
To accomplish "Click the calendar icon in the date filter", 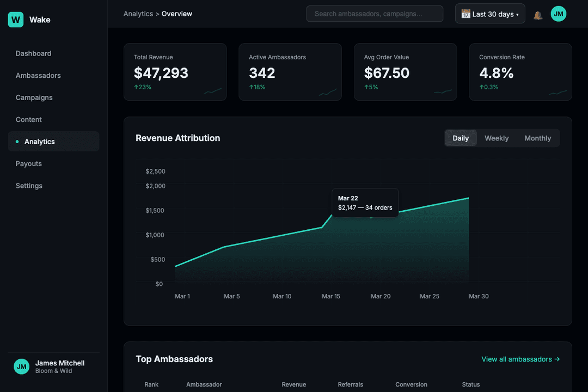I will click(465, 14).
